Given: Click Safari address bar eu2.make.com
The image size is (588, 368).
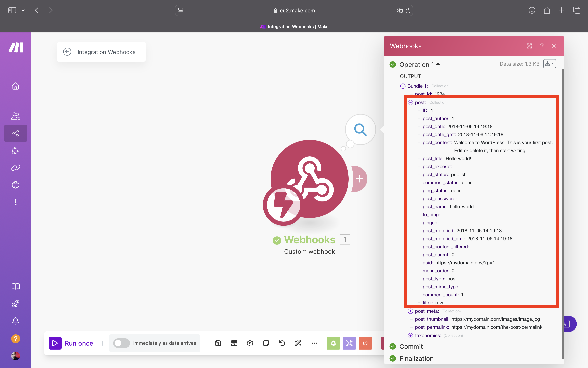Looking at the screenshot, I should (x=294, y=10).
